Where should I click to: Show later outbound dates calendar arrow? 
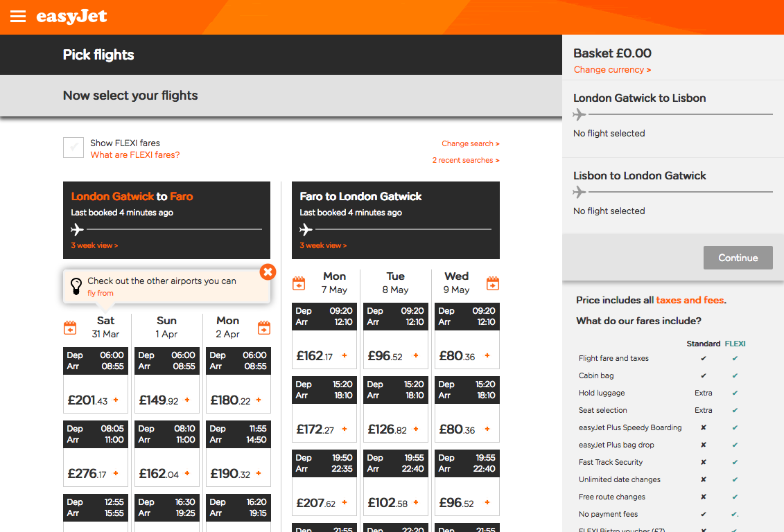pos(264,328)
